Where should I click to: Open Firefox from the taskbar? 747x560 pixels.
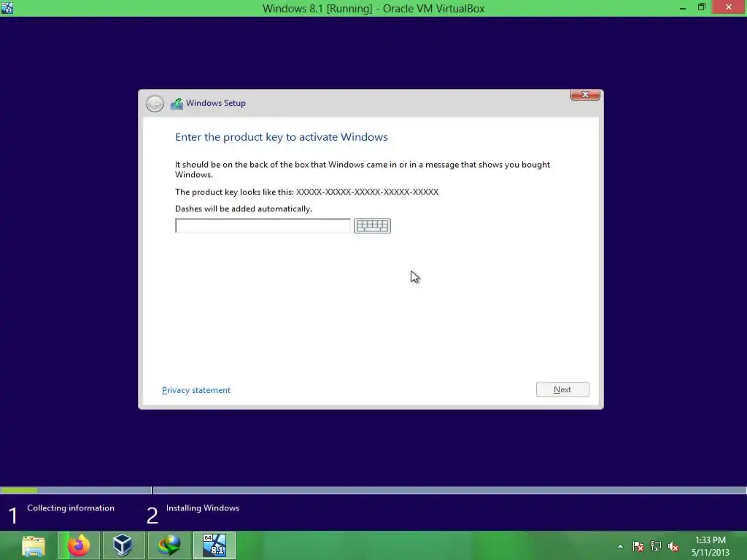click(x=79, y=545)
